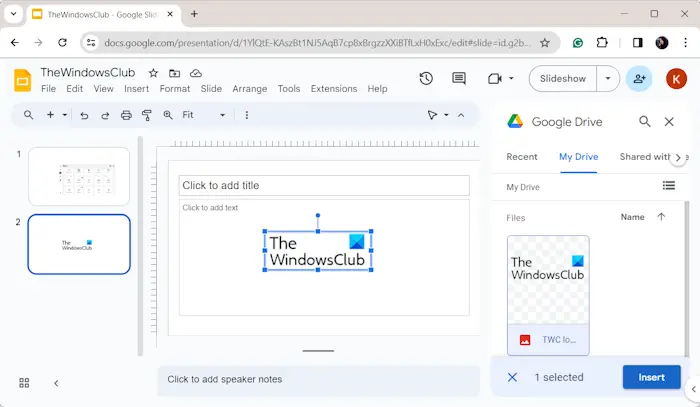The width and height of the screenshot is (700, 407).
Task: Hide the menus with up chevron
Action: click(461, 115)
